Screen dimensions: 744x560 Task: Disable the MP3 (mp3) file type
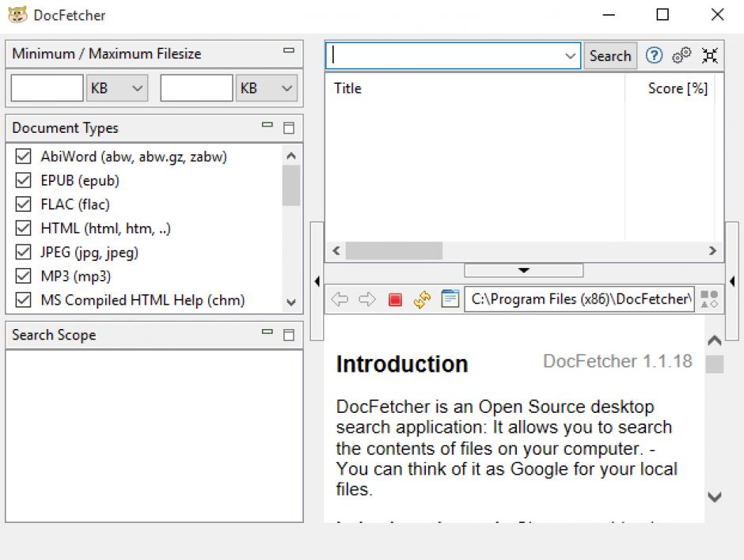click(24, 277)
